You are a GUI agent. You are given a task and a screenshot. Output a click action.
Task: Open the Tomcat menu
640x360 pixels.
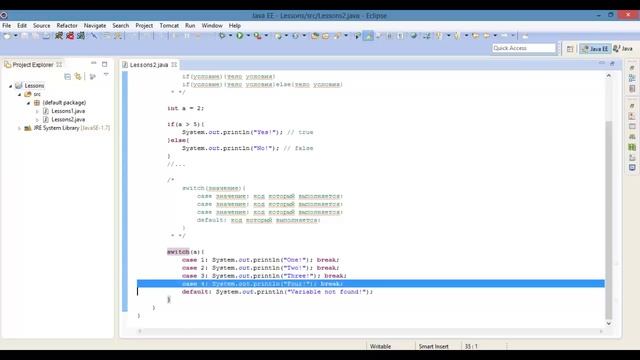coord(169,25)
